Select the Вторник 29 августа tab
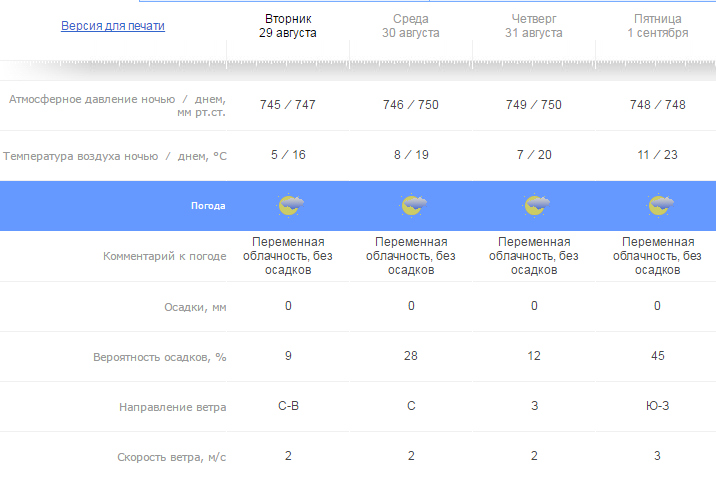The image size is (716, 481). pos(288,26)
